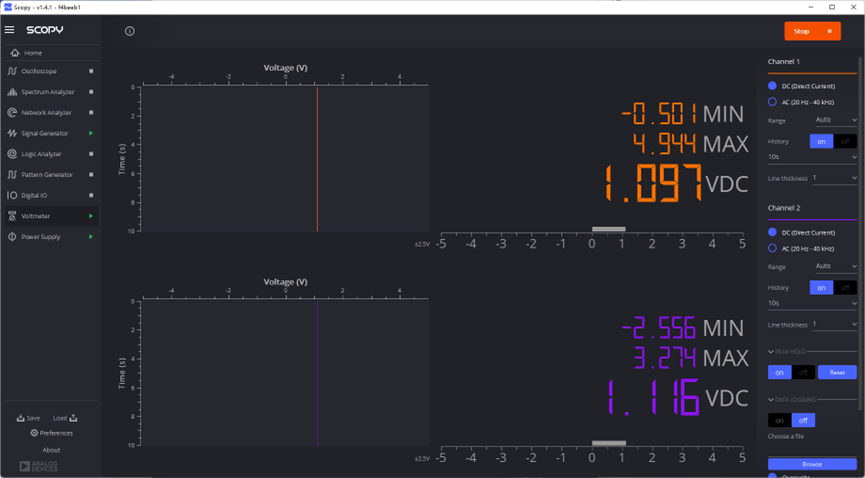
Task: Open Channel 2 Line thickness dropdown
Action: 834,324
